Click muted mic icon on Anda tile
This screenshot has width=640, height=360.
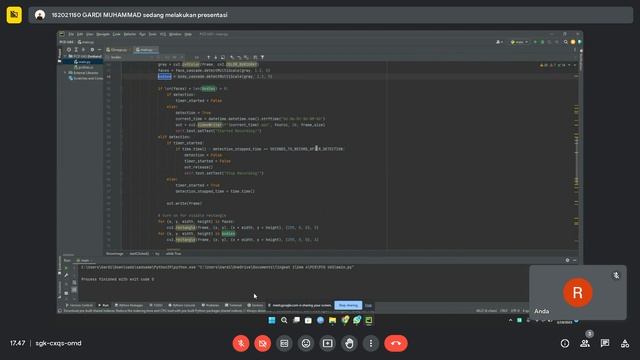pos(616,276)
